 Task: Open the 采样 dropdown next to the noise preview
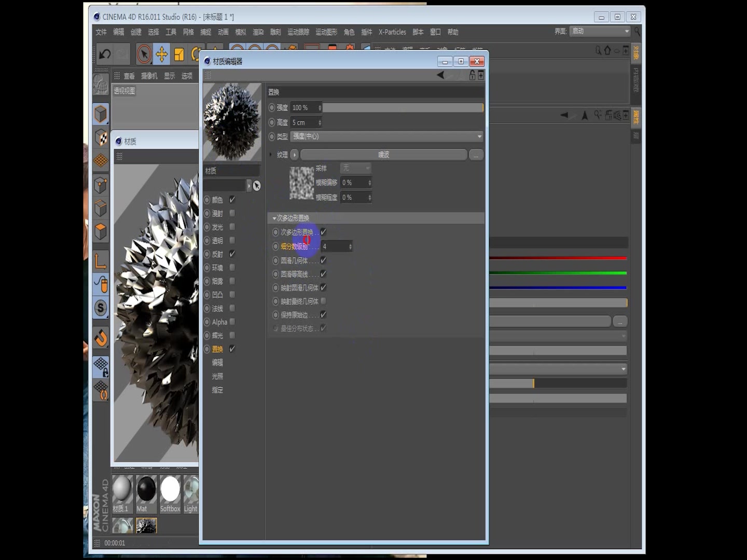click(x=355, y=168)
